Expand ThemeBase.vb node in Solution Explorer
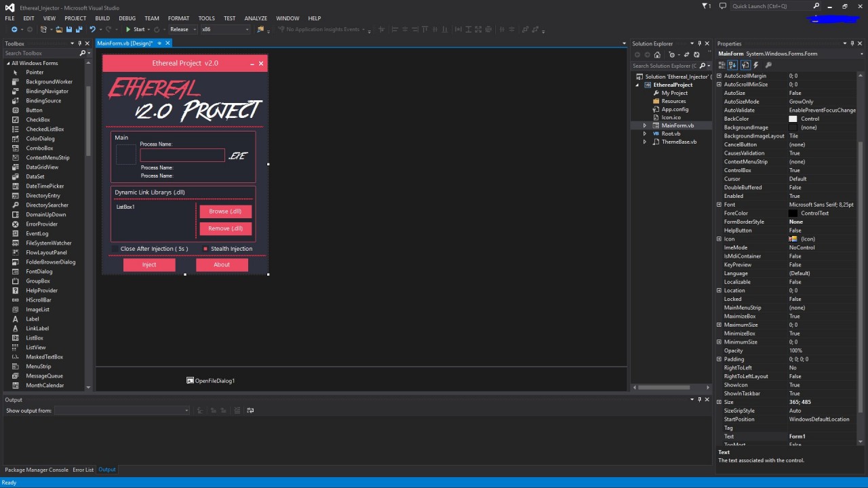868x488 pixels. click(645, 142)
